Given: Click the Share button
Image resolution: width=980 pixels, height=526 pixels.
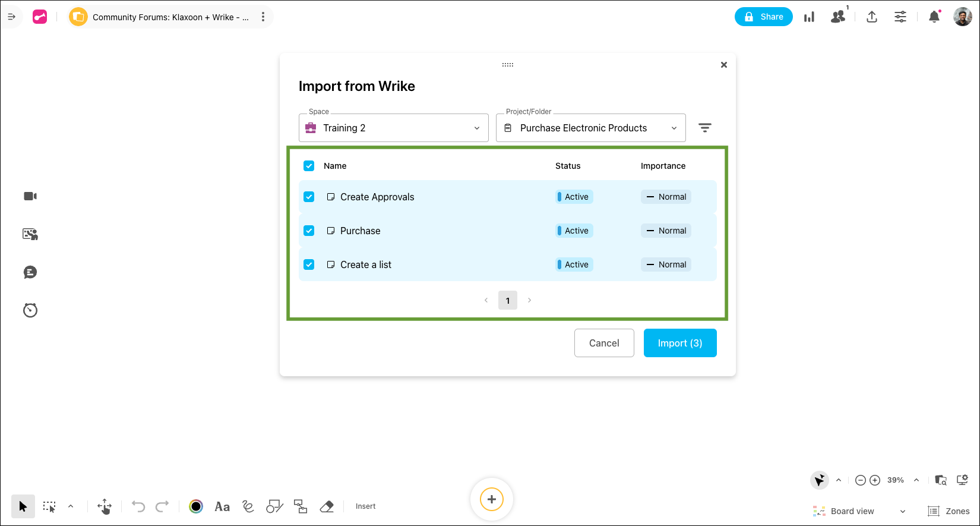Looking at the screenshot, I should pyautogui.click(x=764, y=17).
